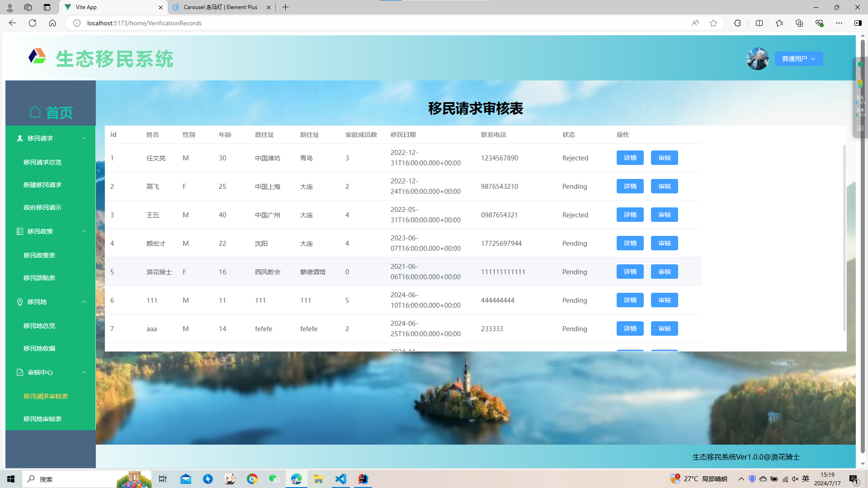
Task: Open 移民请求总览 menu item
Action: [x=51, y=162]
